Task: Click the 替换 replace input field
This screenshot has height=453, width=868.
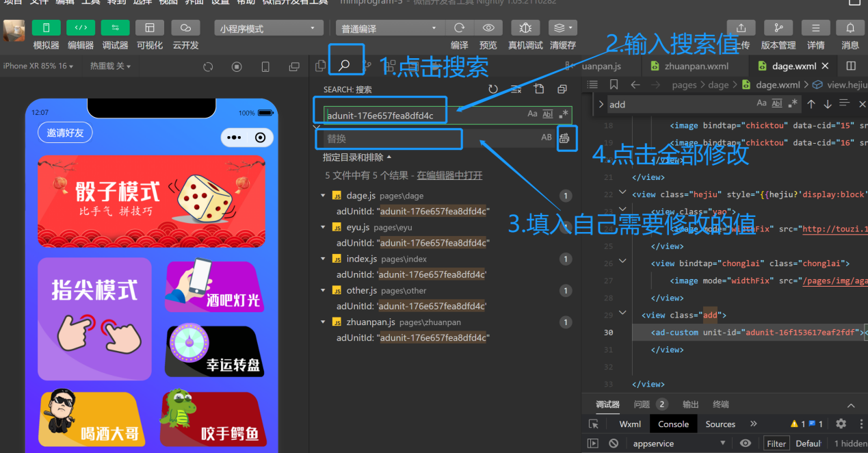Action: (x=389, y=138)
